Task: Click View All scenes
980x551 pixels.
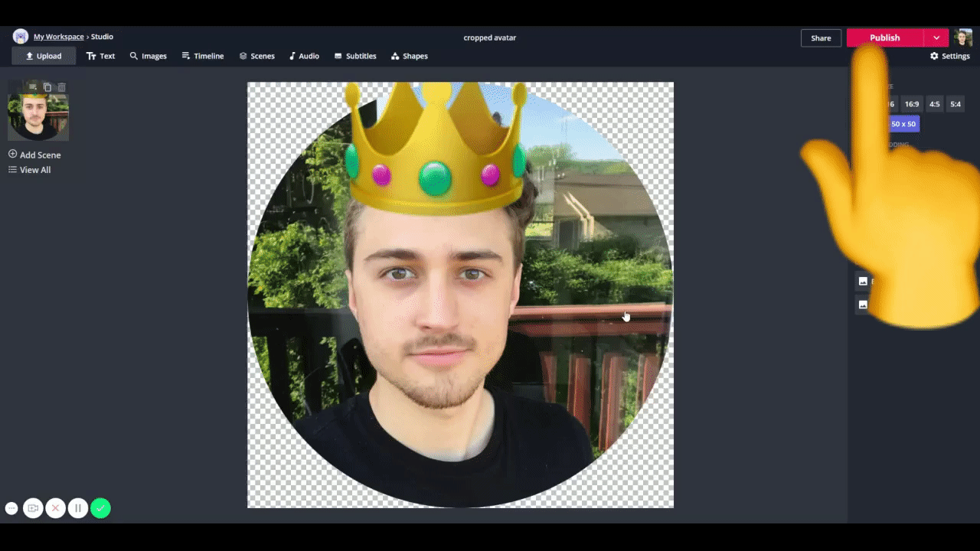Action: [x=29, y=170]
